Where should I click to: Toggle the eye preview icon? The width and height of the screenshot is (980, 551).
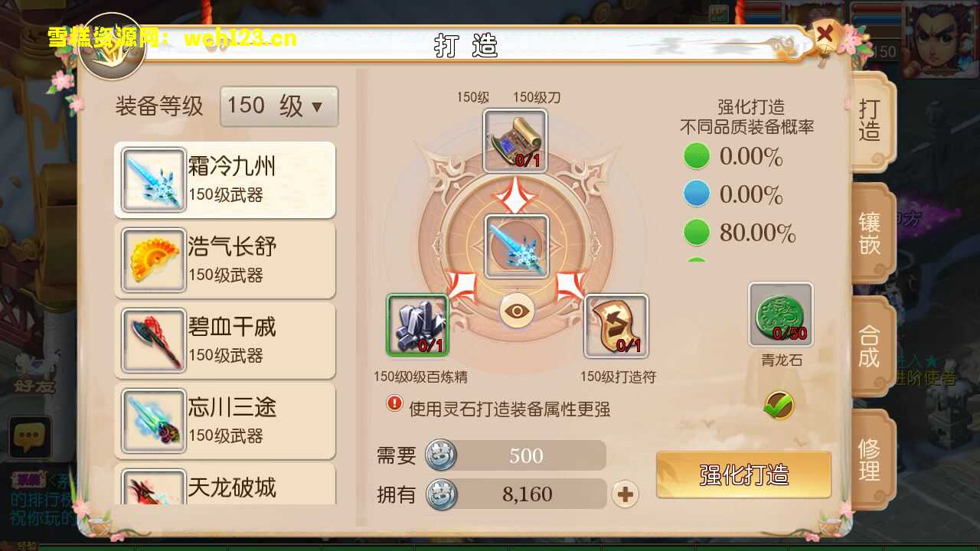[x=518, y=311]
